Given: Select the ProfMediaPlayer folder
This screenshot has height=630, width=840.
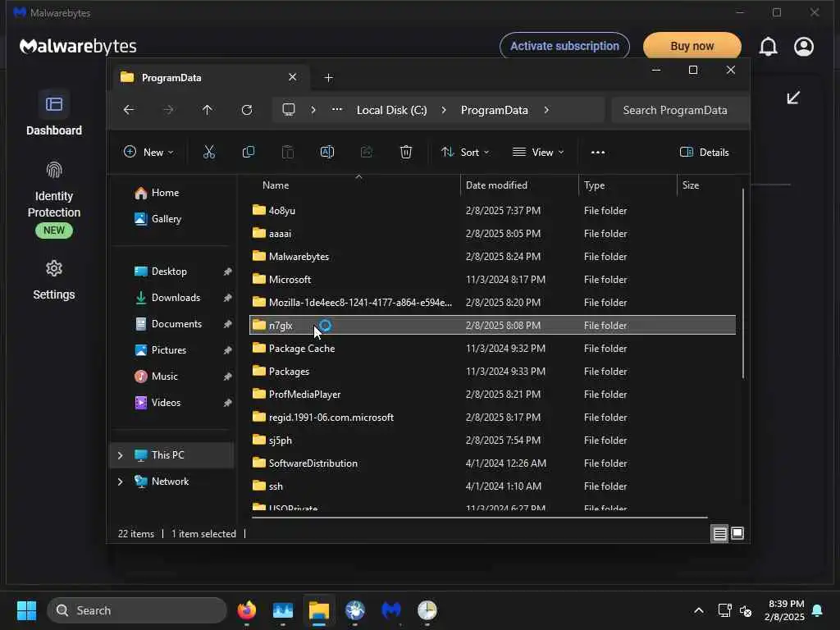Looking at the screenshot, I should click(492, 395).
